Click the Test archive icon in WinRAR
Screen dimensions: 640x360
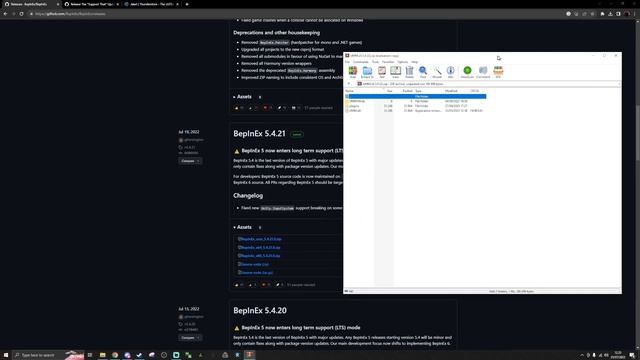click(382, 72)
